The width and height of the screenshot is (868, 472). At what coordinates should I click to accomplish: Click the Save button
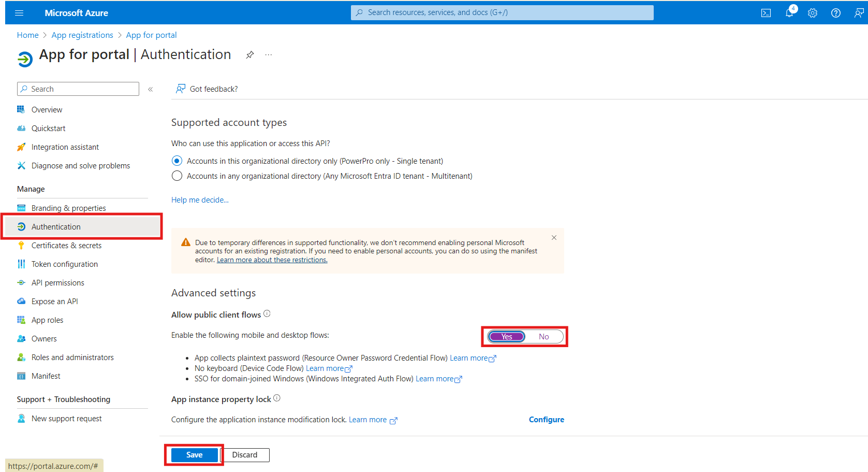click(194, 455)
